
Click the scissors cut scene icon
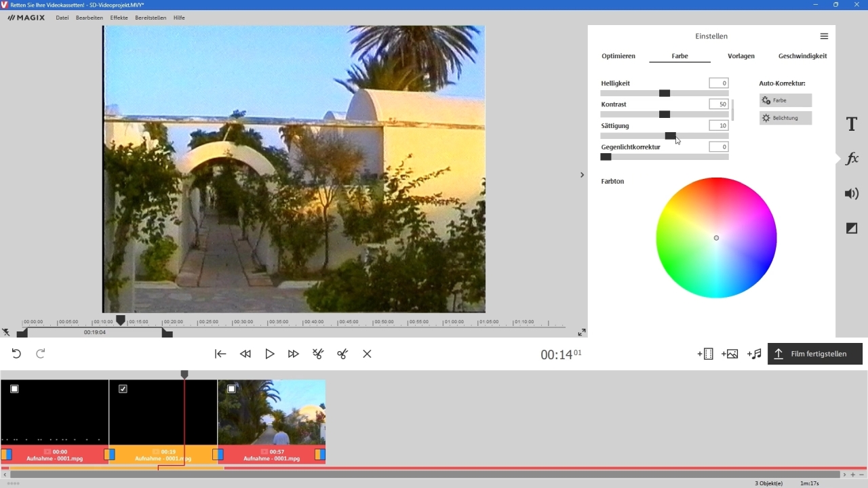[318, 354]
